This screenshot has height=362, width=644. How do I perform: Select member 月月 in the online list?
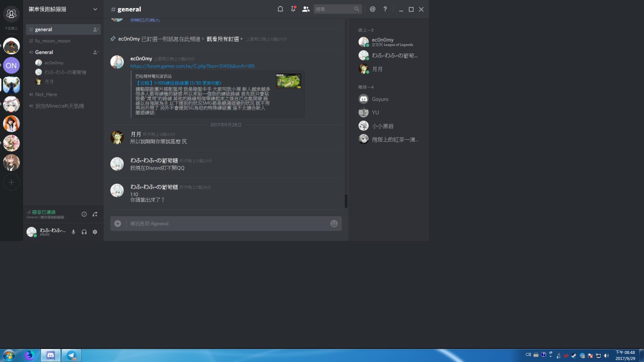point(388,69)
